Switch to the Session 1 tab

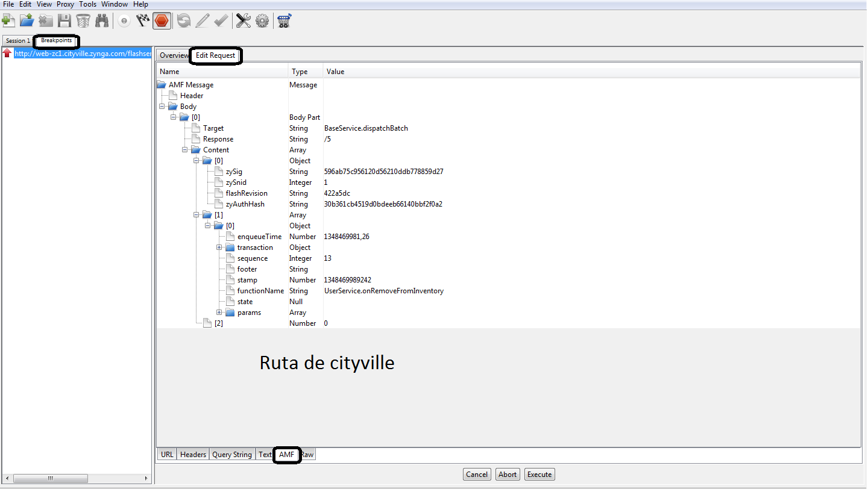point(17,41)
